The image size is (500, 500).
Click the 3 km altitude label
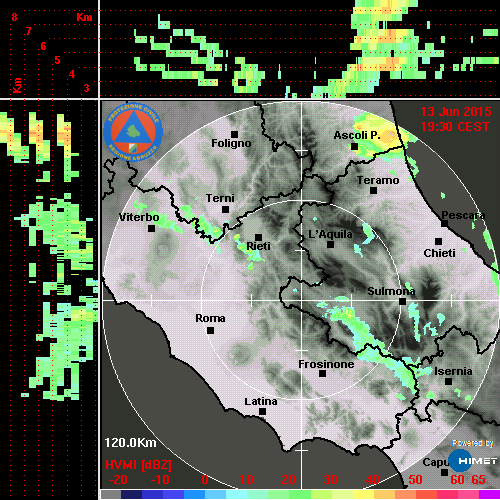pos(87,88)
